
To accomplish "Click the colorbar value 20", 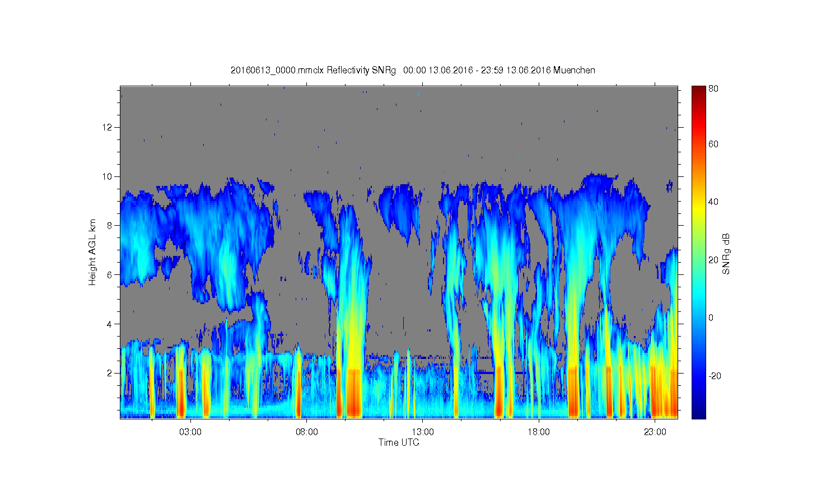I will 713,260.
